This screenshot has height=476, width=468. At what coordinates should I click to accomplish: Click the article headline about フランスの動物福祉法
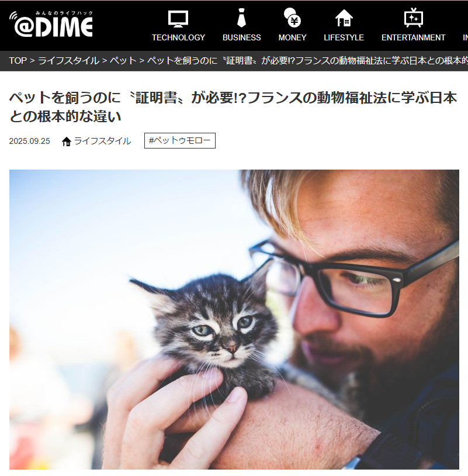(x=233, y=107)
